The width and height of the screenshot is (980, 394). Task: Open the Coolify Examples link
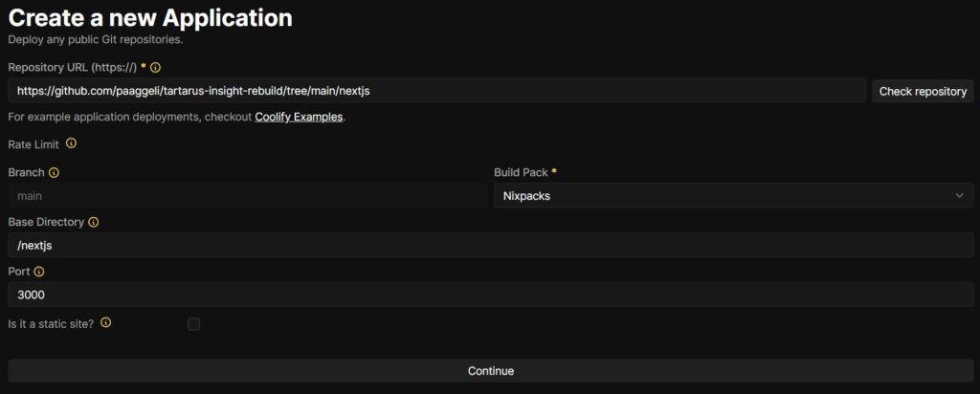(299, 117)
